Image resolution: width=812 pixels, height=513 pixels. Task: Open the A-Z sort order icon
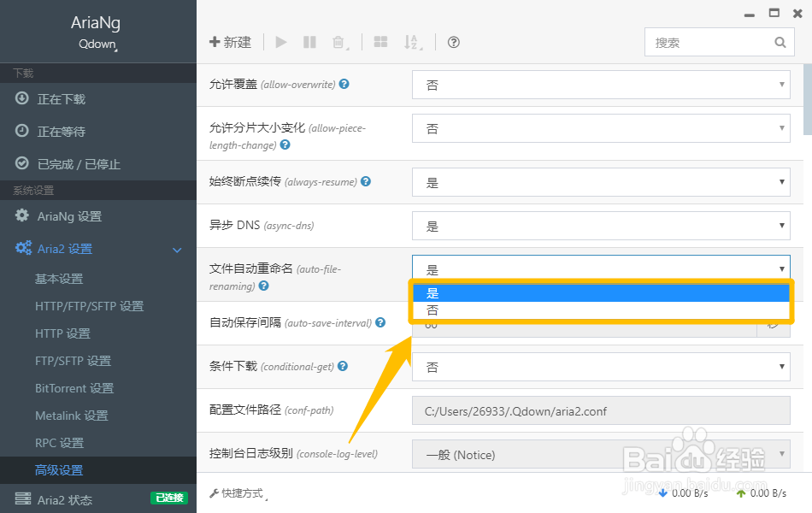coord(412,42)
